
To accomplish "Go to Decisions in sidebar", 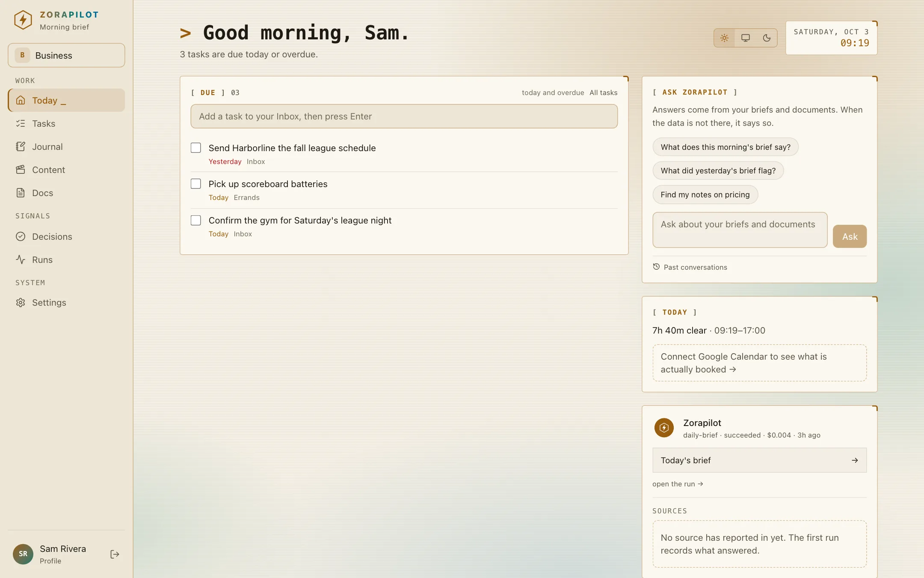I will click(x=66, y=236).
